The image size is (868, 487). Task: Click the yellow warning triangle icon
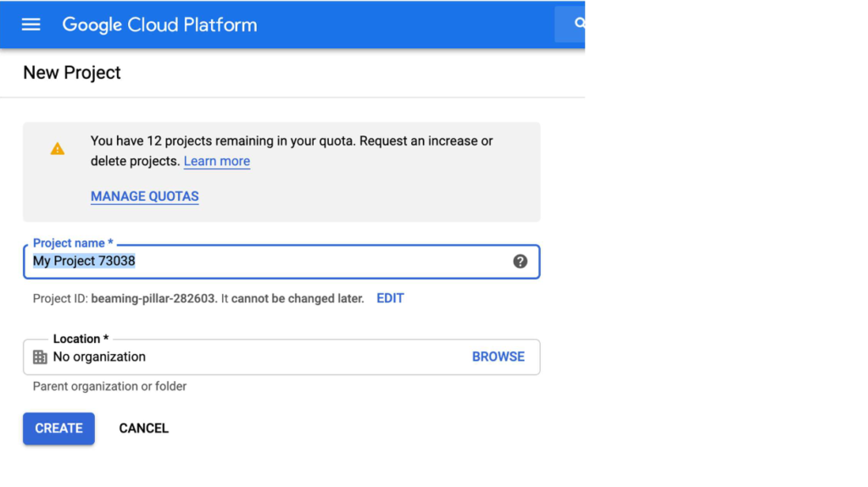click(x=57, y=149)
